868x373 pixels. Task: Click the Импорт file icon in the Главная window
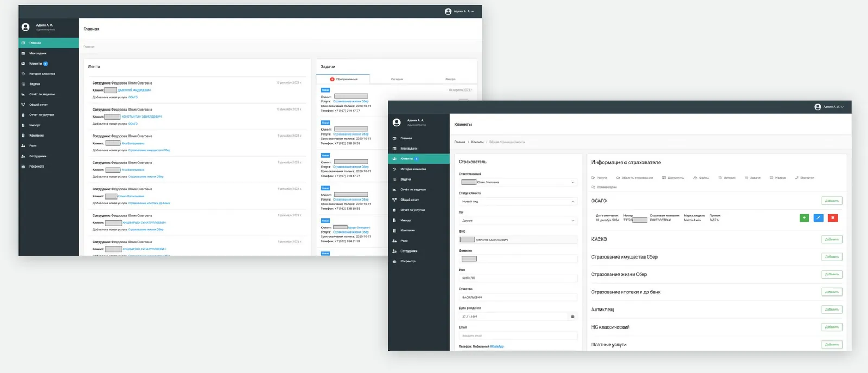click(x=23, y=125)
